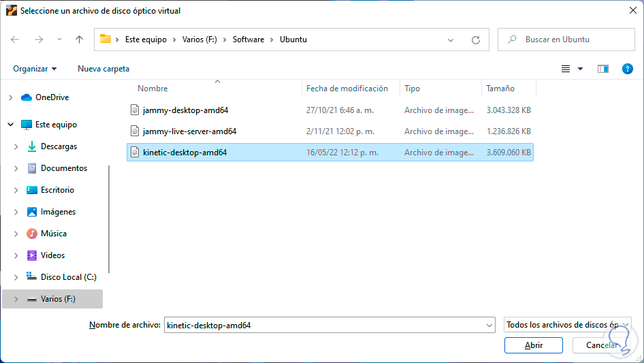644x363 pixels.
Task: Click size '1.236.826 KB'
Action: 509,131
